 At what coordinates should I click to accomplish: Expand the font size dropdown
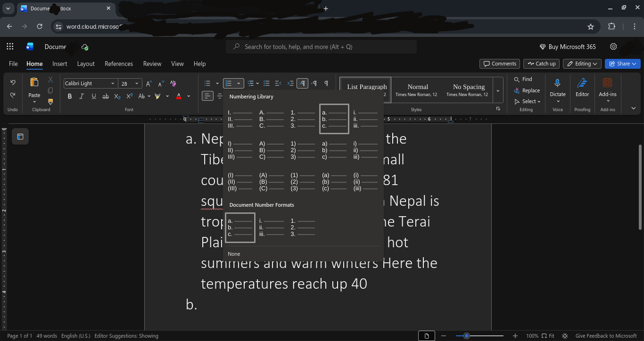[x=136, y=83]
